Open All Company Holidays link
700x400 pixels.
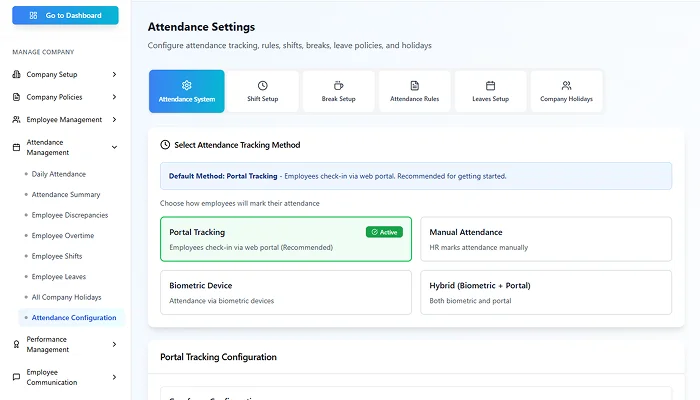tap(66, 297)
